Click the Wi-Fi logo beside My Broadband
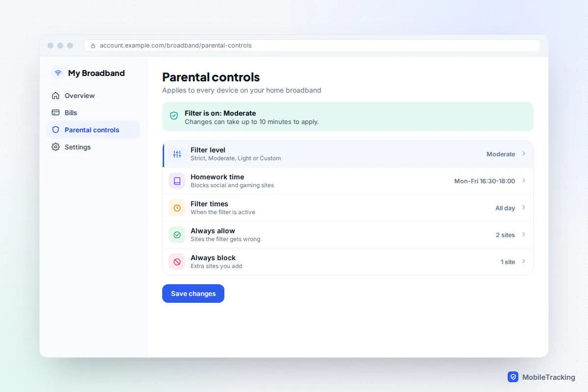The height and width of the screenshot is (392, 588). [x=58, y=73]
